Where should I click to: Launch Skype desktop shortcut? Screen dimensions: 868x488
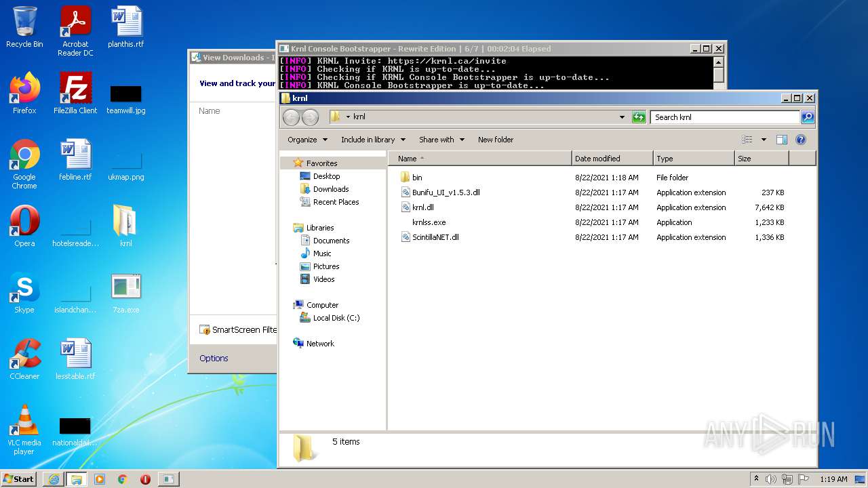tap(24, 293)
